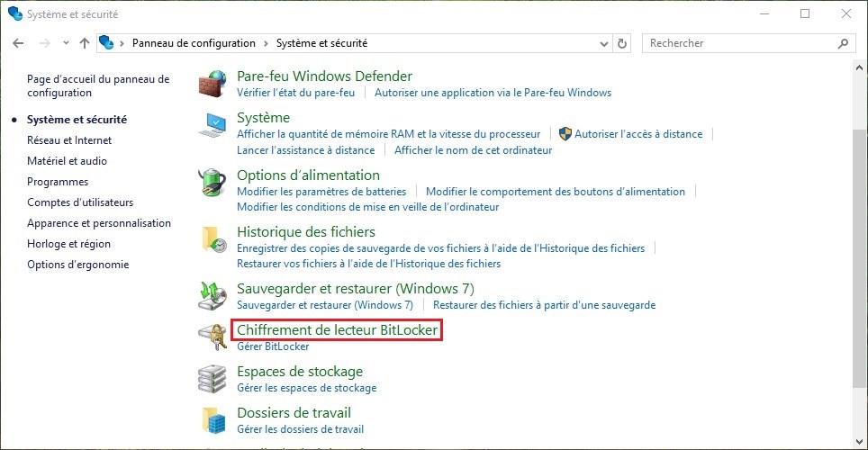The image size is (868, 450).
Task: Click Système et sécurité in the breadcrumb
Action: [321, 43]
